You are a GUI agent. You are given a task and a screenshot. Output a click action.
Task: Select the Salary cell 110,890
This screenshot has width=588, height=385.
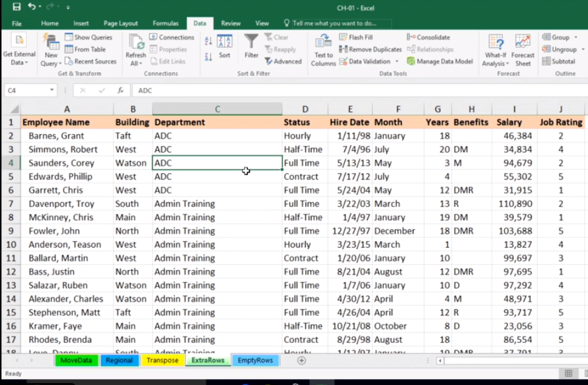coord(514,204)
